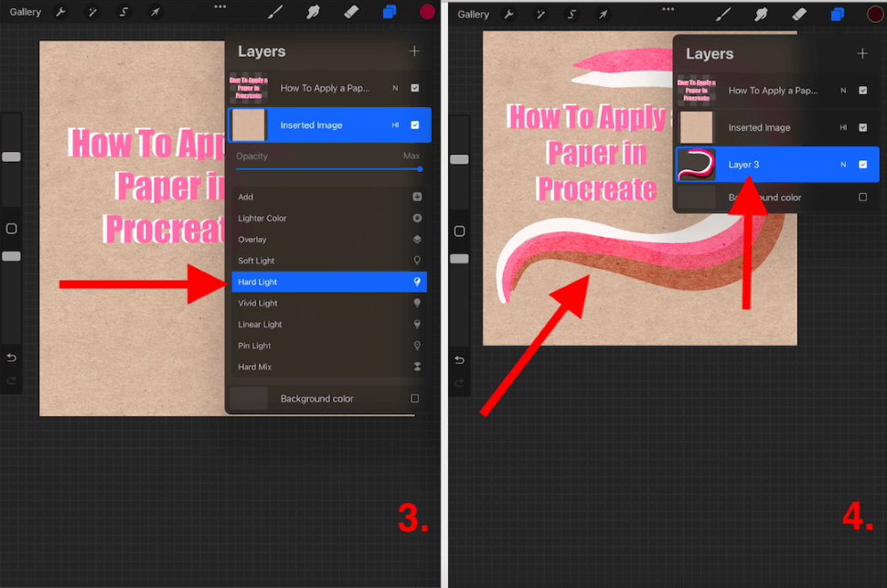
Task: Toggle visibility of 'How To Apply a Pap...' layer, left panel
Action: coord(414,88)
